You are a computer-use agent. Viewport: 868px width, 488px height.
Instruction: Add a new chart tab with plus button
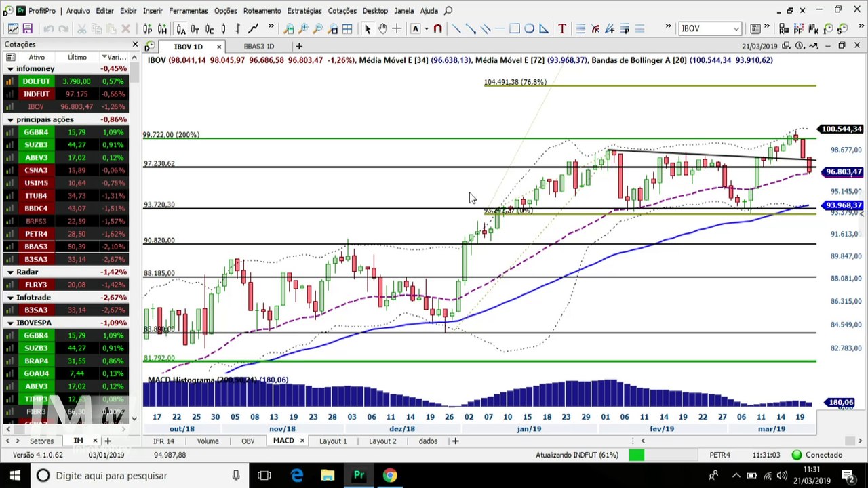click(299, 46)
